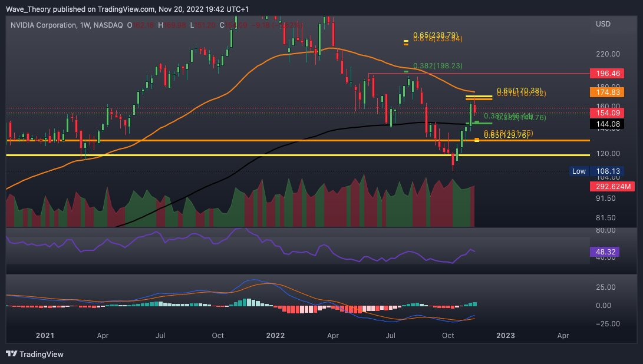Click the open price value O162.18
The height and width of the screenshot is (364, 643).
coord(141,25)
